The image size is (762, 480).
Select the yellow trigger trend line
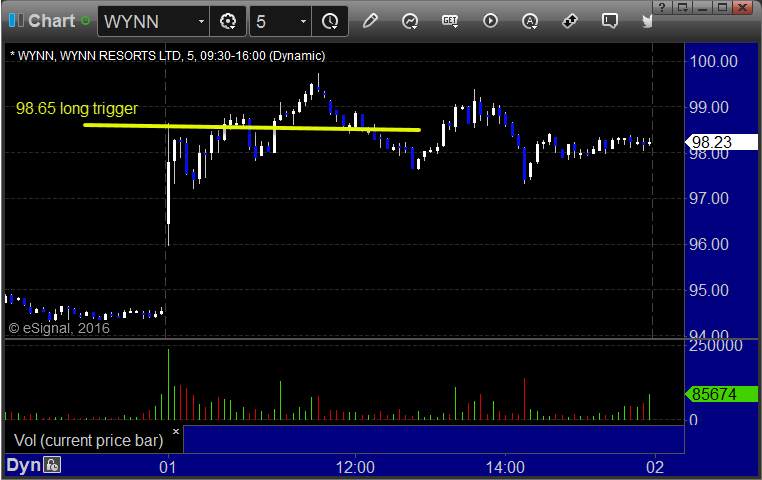coord(252,127)
